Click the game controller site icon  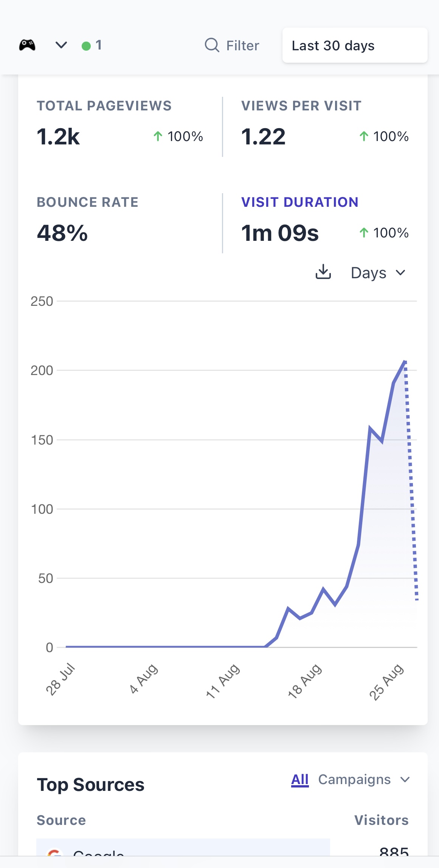(27, 45)
